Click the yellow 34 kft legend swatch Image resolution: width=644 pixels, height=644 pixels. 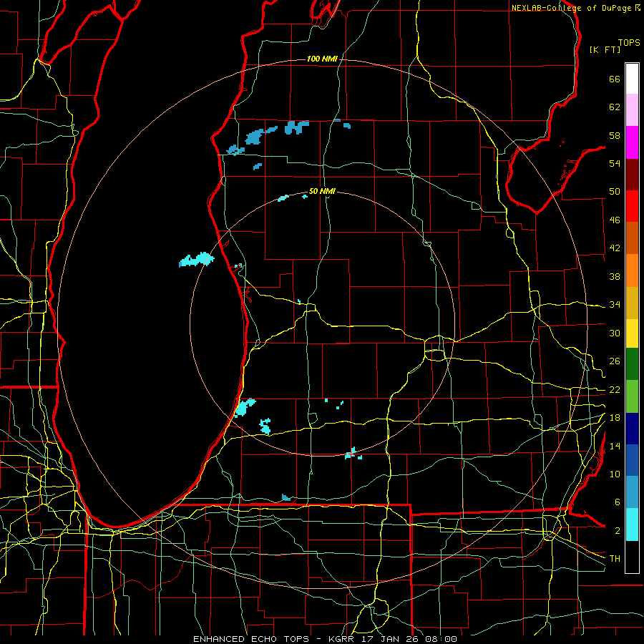pyautogui.click(x=632, y=333)
